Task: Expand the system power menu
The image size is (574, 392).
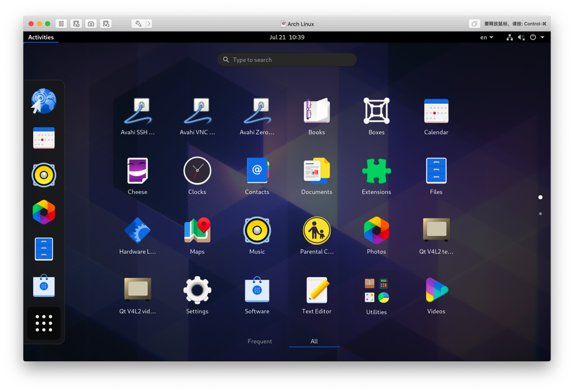Action: point(536,38)
